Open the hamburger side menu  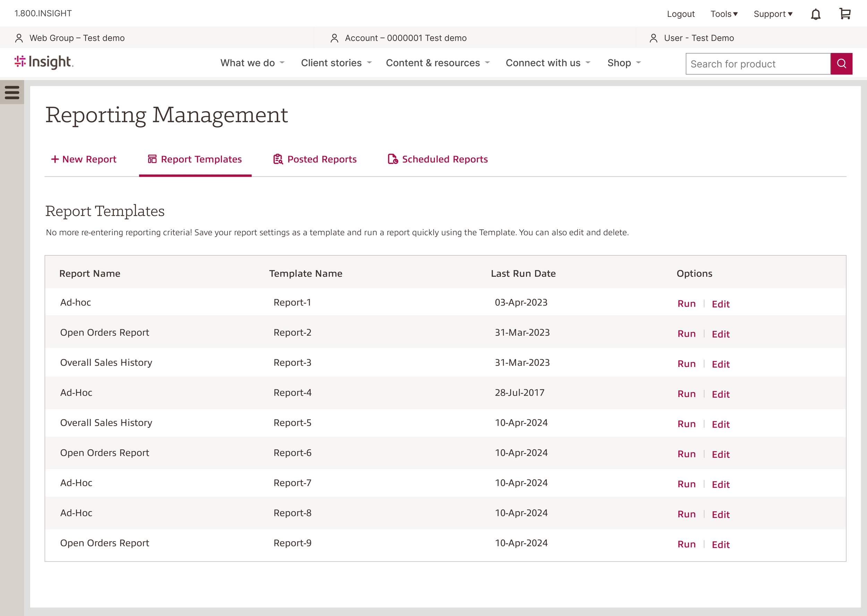point(12,92)
